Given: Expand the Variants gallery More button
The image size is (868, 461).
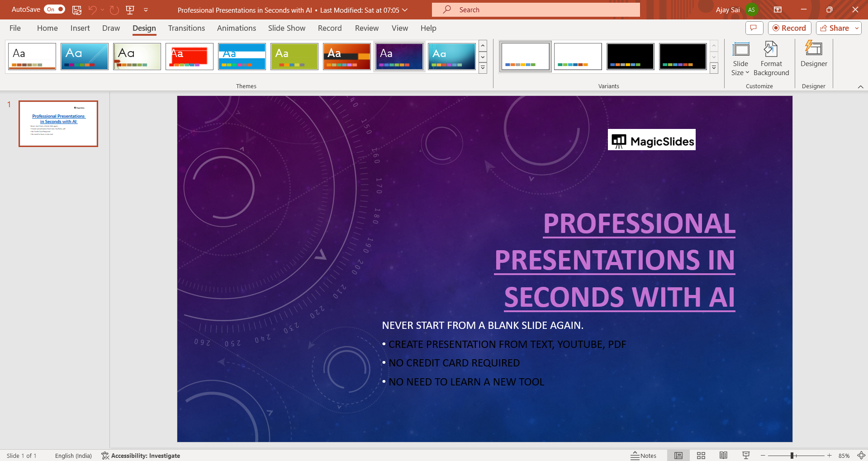Looking at the screenshot, I should coord(714,68).
